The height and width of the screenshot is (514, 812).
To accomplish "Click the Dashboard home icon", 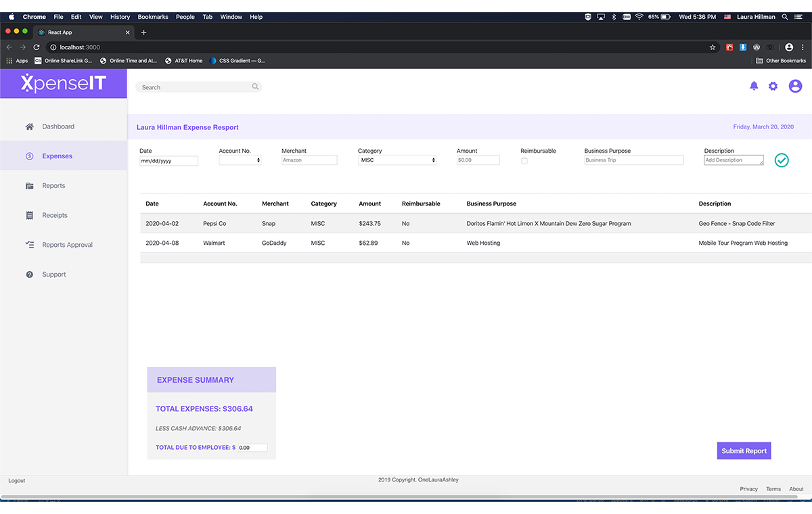I will [x=30, y=126].
